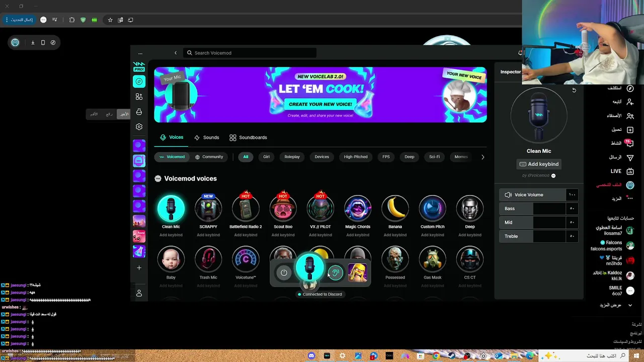This screenshot has width=644, height=362.
Task: Select the Gas Mask voice
Action: 432,259
